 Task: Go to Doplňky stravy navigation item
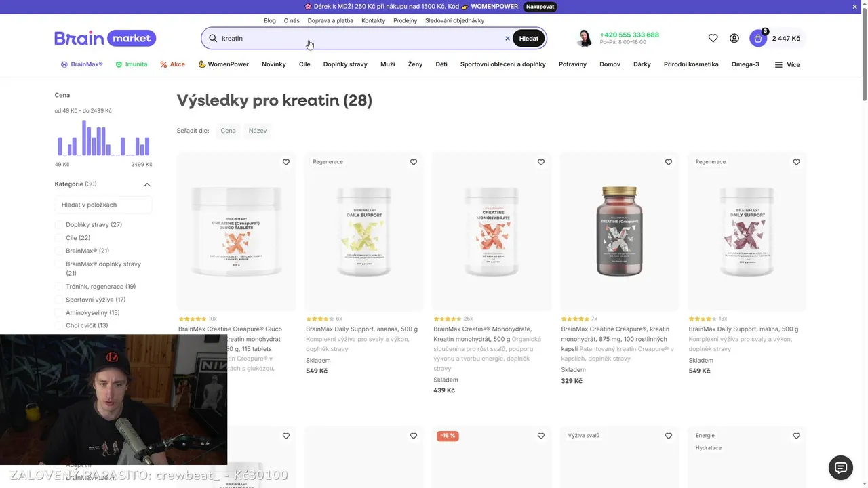coord(345,64)
